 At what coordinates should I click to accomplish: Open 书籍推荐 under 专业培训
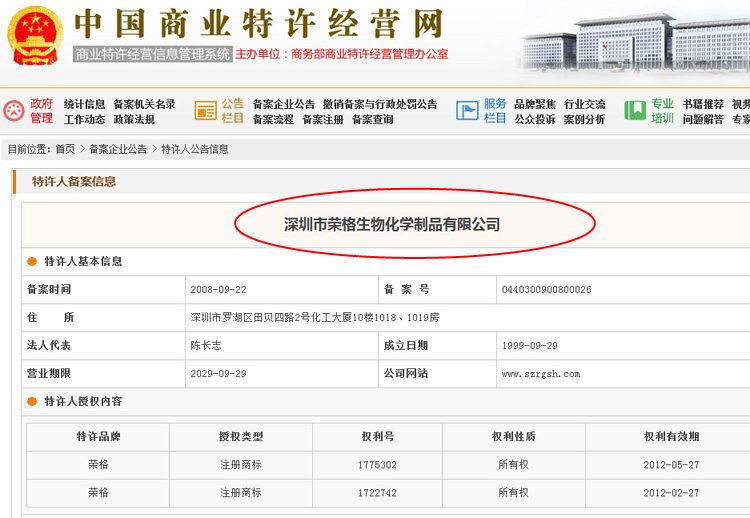(703, 104)
